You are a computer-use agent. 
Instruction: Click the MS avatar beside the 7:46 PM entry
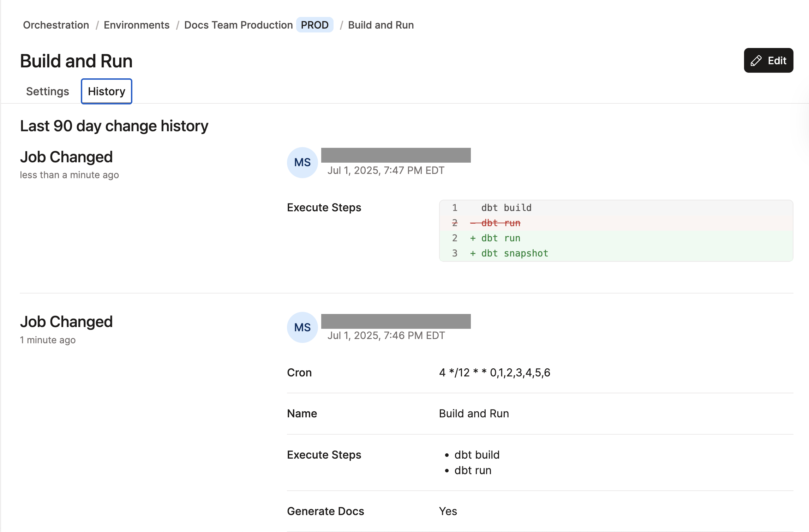pos(302,327)
